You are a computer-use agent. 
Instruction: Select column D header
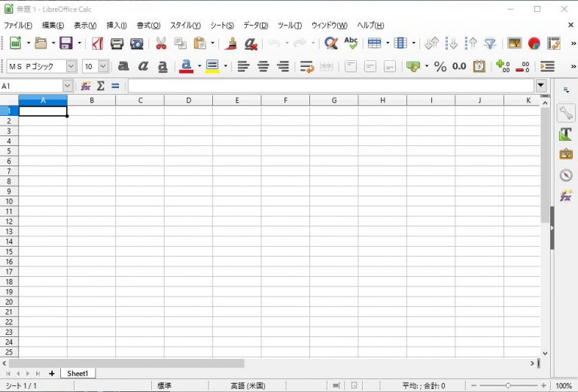pyautogui.click(x=188, y=100)
